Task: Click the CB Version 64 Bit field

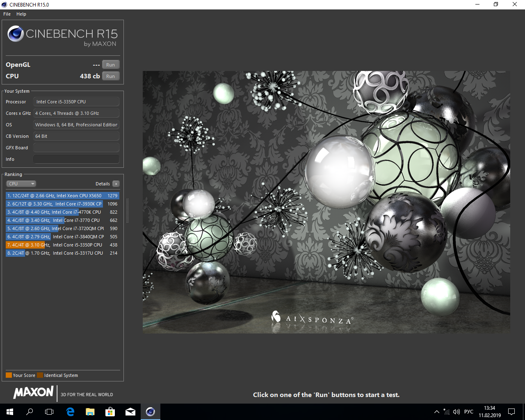Action: 76,136
